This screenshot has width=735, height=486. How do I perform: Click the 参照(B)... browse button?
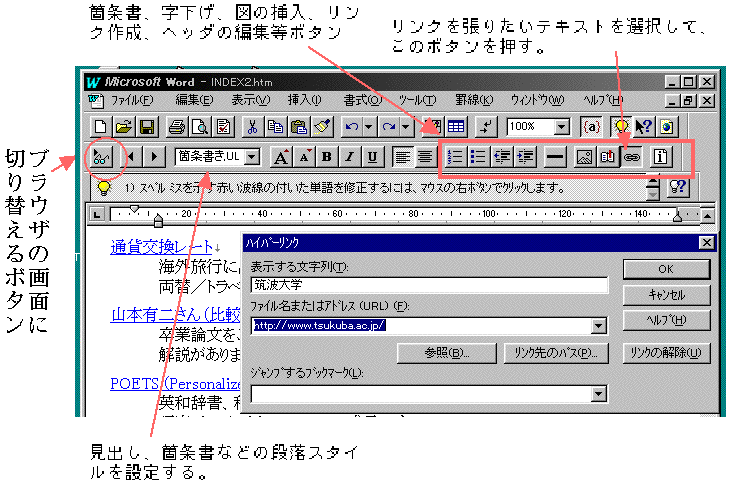[x=447, y=353]
